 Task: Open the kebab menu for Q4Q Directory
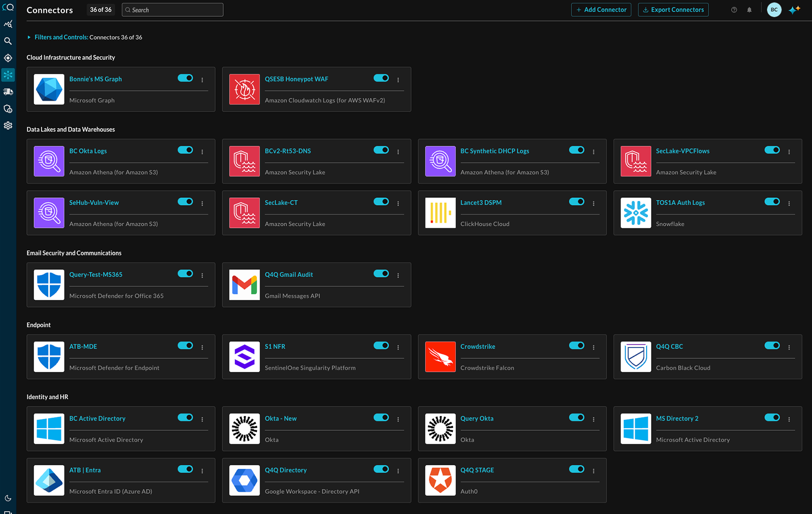(x=398, y=471)
